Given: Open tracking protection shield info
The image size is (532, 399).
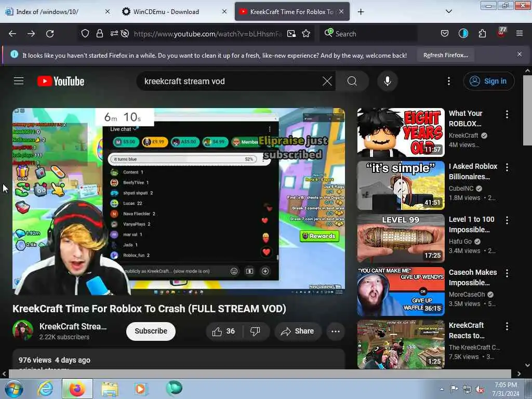Looking at the screenshot, I should click(85, 34).
